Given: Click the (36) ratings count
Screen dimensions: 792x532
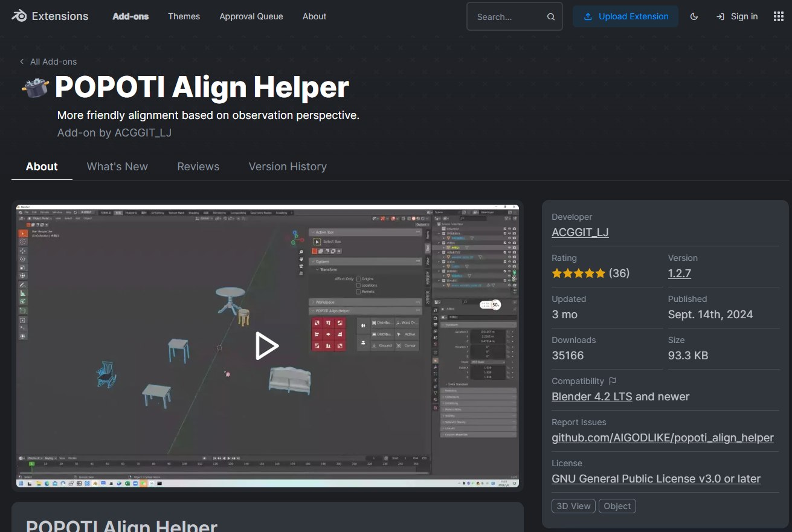Looking at the screenshot, I should coord(619,274).
